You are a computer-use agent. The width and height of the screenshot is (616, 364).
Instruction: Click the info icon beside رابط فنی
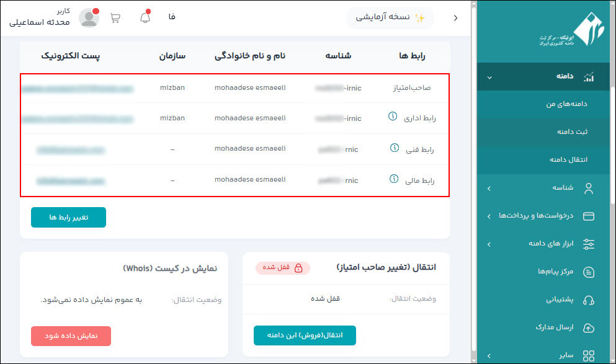(393, 148)
